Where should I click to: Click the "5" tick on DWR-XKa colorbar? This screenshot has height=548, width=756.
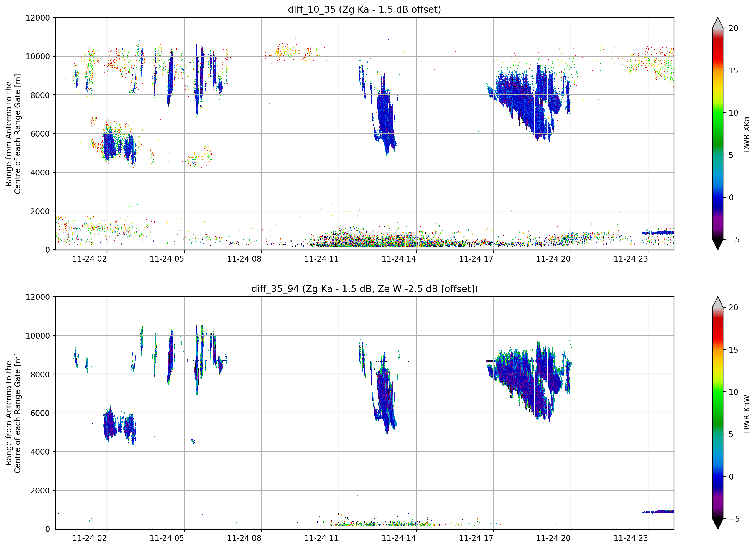click(x=731, y=155)
